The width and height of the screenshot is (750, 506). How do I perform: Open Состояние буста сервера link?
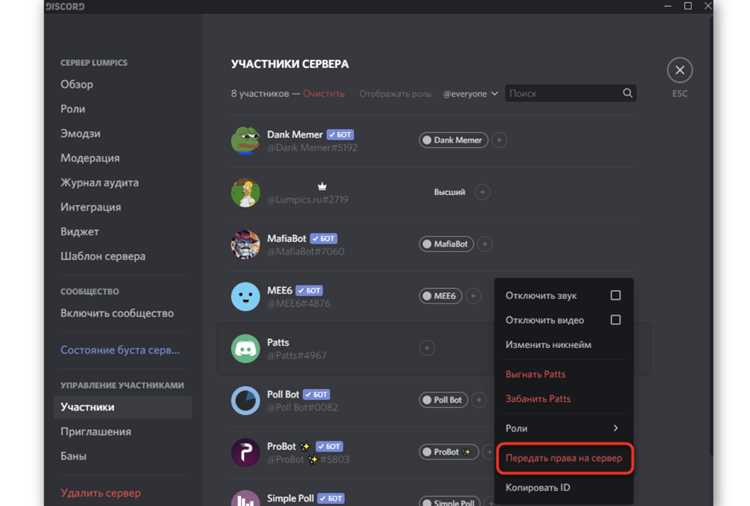(x=122, y=350)
